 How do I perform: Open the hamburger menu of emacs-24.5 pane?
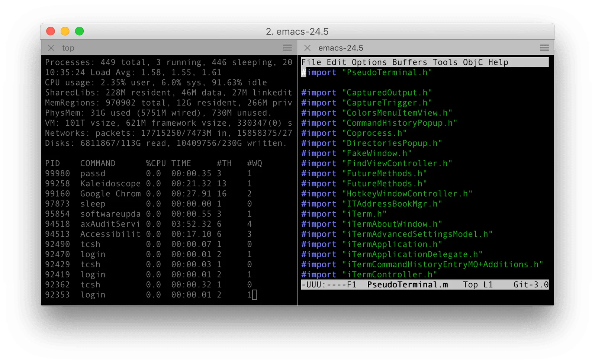tap(544, 48)
